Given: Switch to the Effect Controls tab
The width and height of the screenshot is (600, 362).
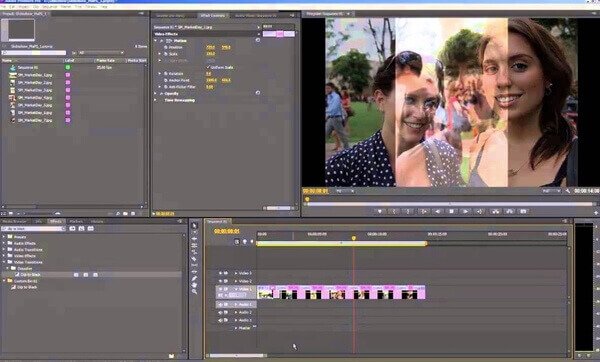Looking at the screenshot, I should [x=213, y=16].
